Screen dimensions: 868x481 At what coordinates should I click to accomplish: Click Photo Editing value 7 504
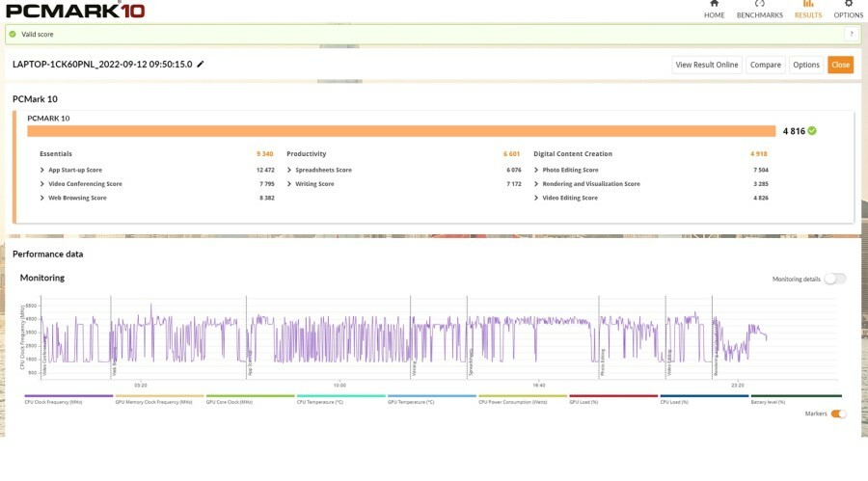pyautogui.click(x=761, y=170)
